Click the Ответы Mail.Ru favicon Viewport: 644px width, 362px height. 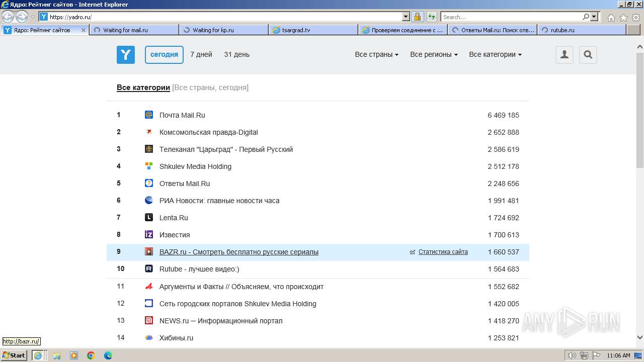149,183
